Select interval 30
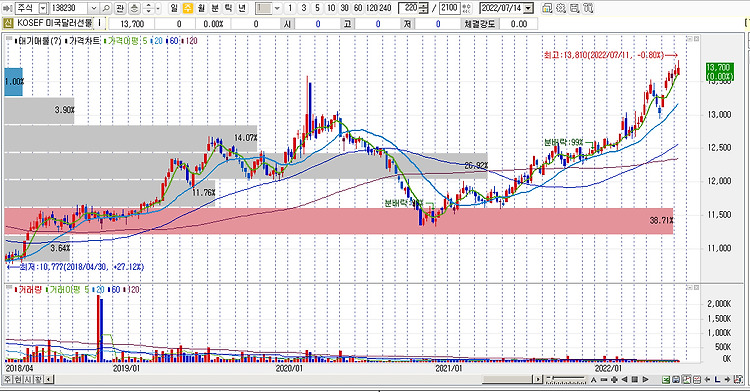 [344, 8]
